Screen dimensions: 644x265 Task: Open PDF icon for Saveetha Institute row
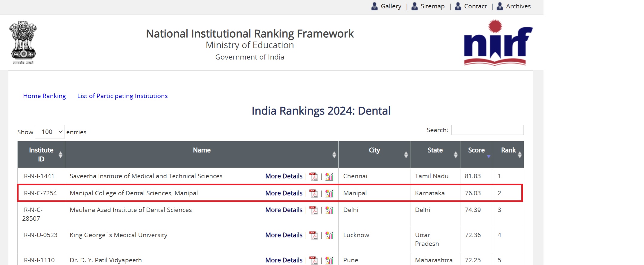[x=313, y=176]
